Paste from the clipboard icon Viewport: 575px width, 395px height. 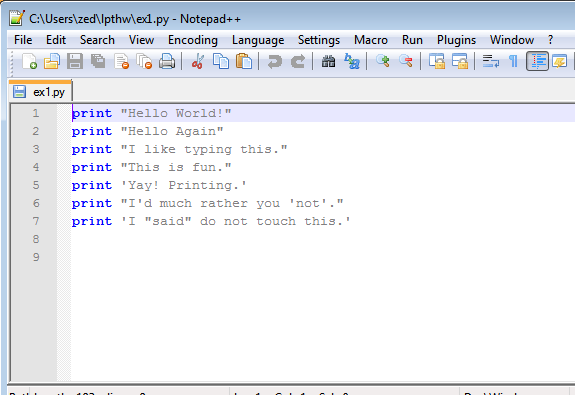244,61
